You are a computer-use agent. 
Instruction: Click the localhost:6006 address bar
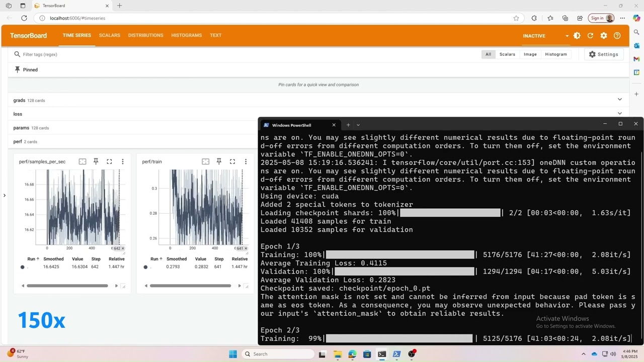(x=279, y=18)
